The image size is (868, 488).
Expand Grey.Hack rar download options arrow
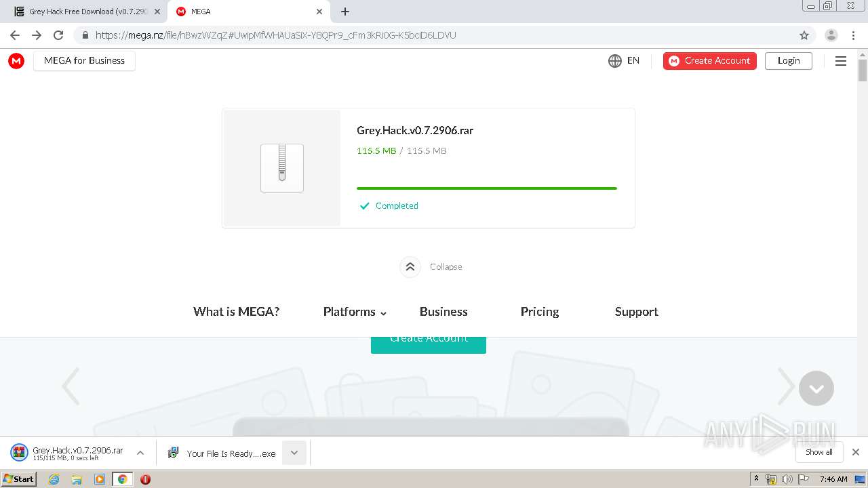pyautogui.click(x=140, y=453)
